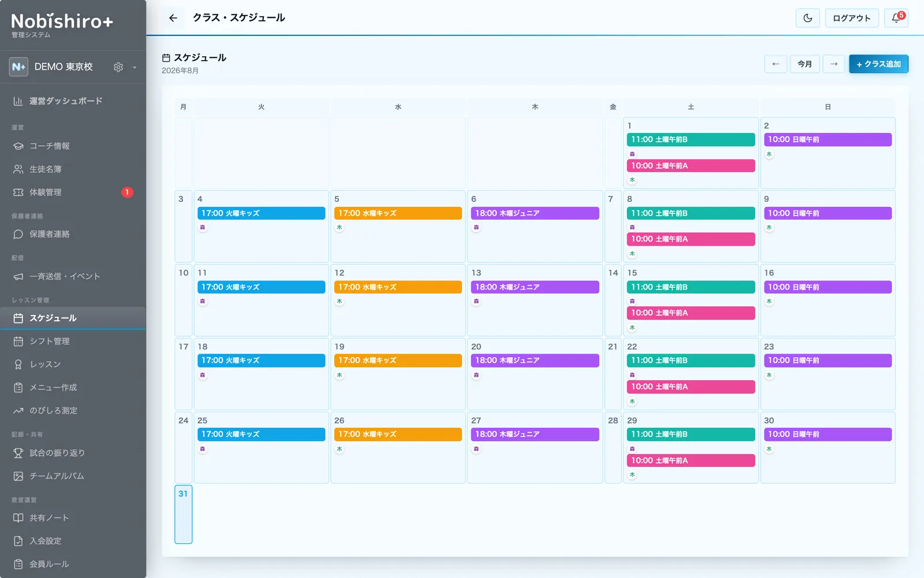The width and height of the screenshot is (924, 578).
Task: Jump to 今月 button
Action: (805, 64)
